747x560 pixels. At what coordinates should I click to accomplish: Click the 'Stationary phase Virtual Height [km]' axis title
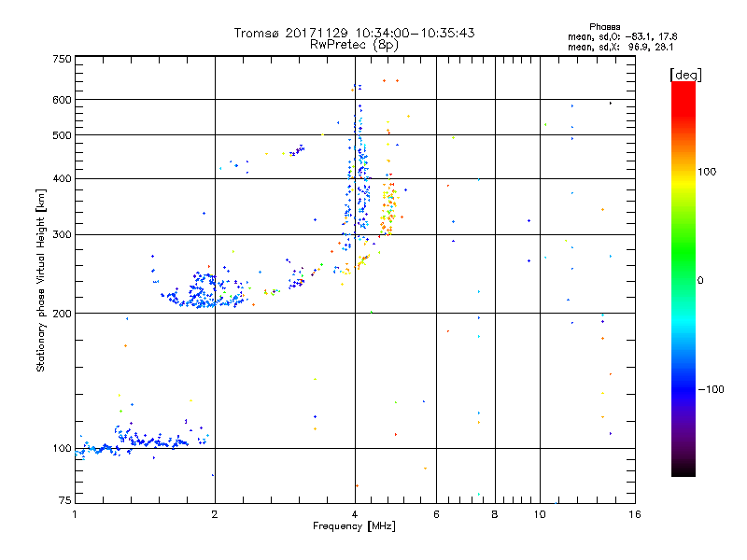(41, 280)
